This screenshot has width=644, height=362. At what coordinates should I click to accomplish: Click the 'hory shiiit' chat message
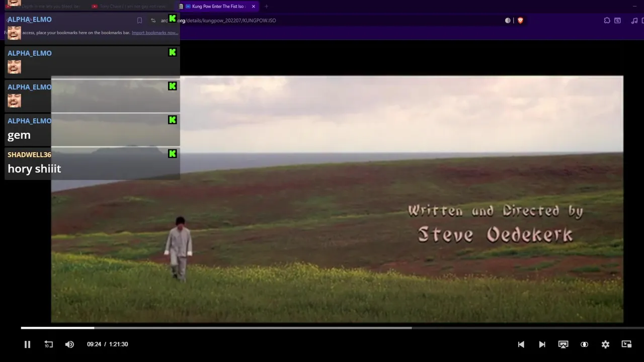tap(34, 169)
